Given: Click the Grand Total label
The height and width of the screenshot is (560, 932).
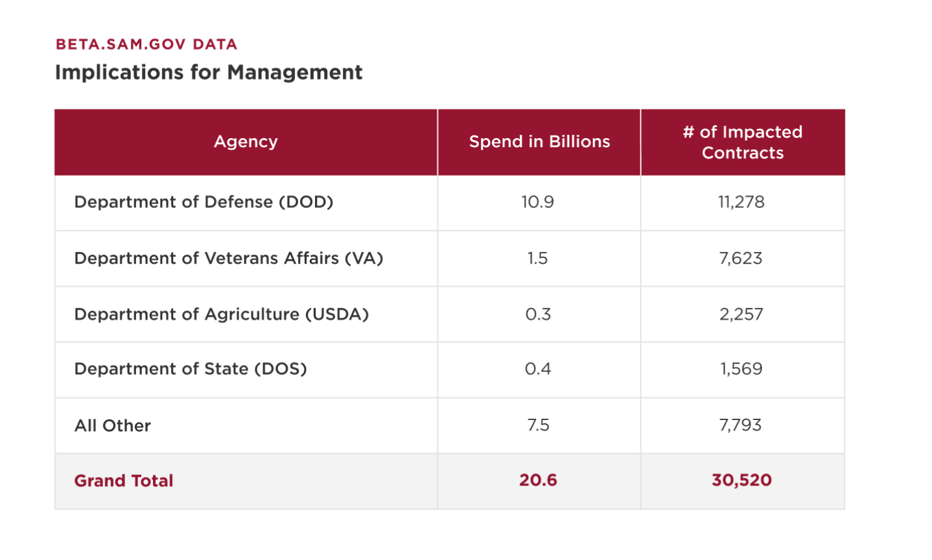Looking at the screenshot, I should click(x=124, y=481).
